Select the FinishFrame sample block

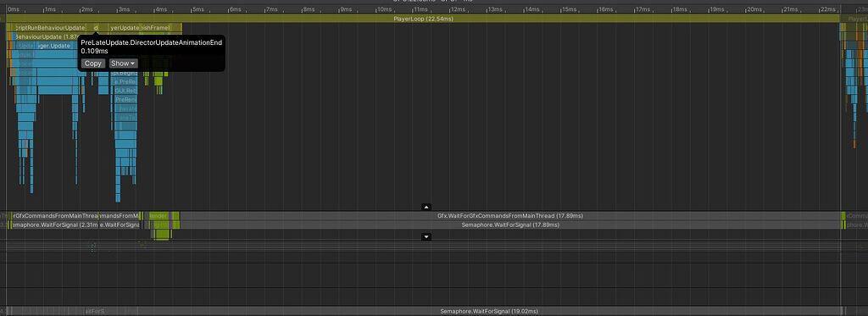[160, 28]
